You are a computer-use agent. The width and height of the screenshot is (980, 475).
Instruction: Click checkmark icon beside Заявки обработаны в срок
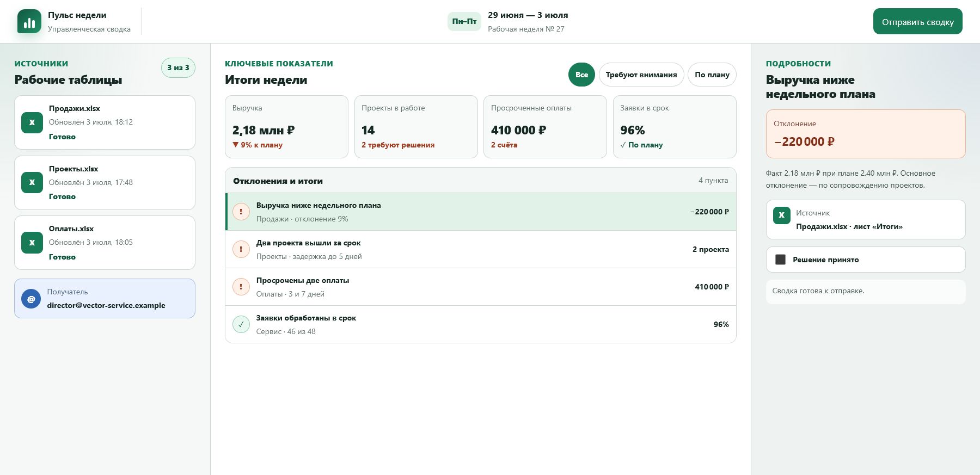(241, 324)
